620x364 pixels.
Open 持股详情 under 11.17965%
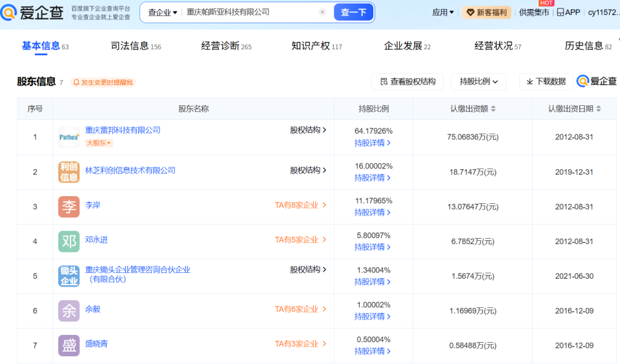coord(373,212)
